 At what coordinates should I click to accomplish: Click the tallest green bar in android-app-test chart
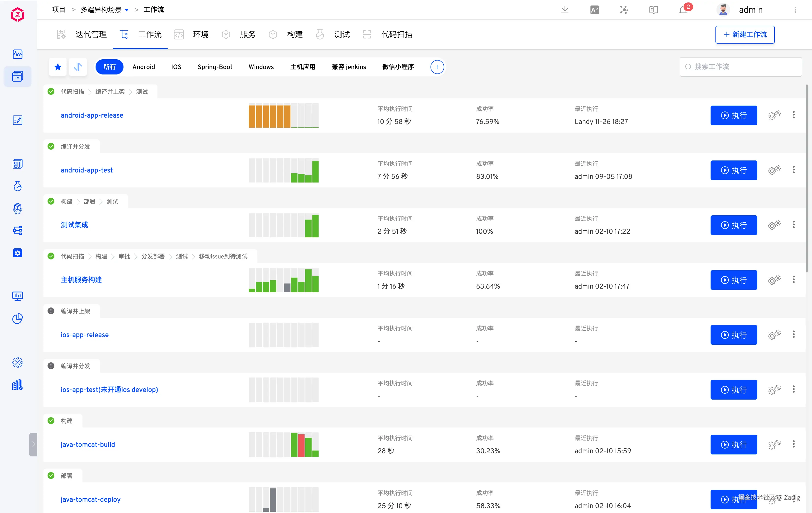point(315,171)
